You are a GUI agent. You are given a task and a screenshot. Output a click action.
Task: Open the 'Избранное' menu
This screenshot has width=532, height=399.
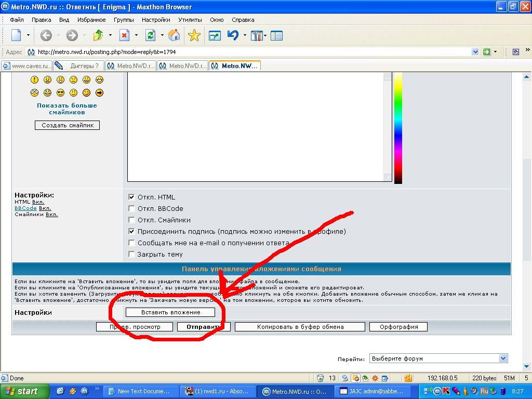(91, 20)
